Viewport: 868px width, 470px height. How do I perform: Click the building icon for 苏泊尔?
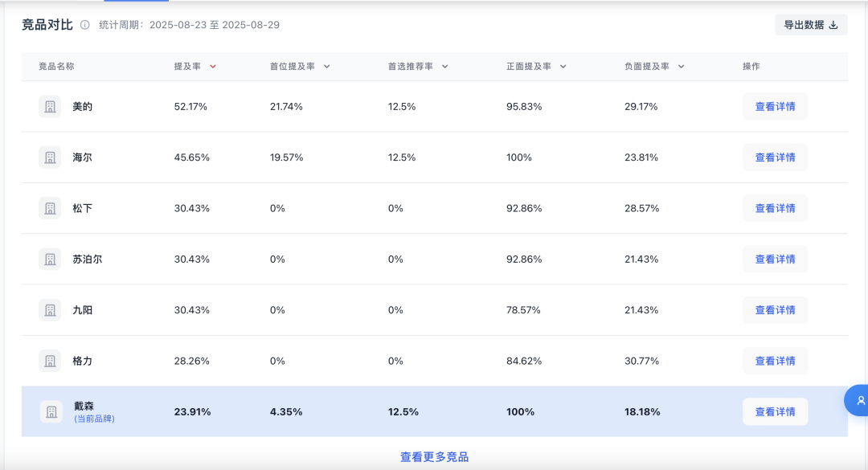[x=50, y=259]
